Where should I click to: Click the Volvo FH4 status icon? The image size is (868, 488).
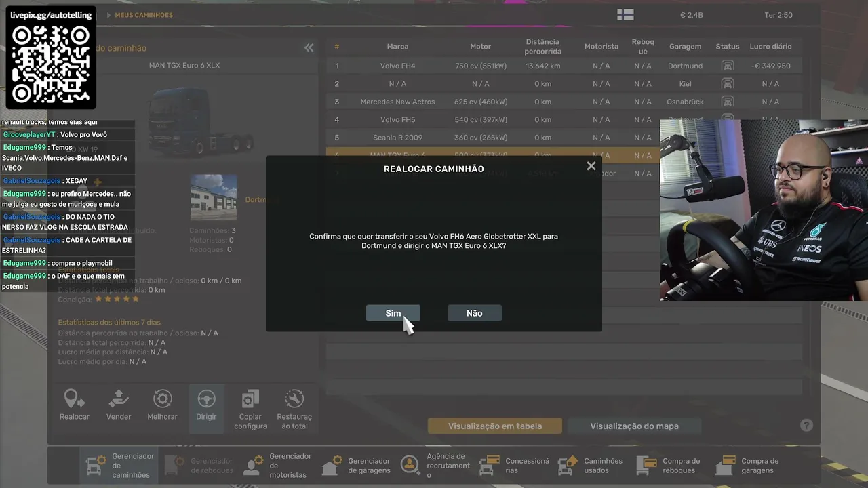(728, 66)
